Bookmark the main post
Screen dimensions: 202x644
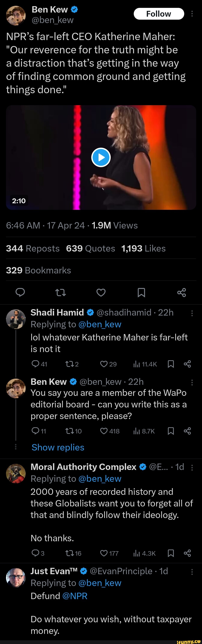tap(141, 292)
